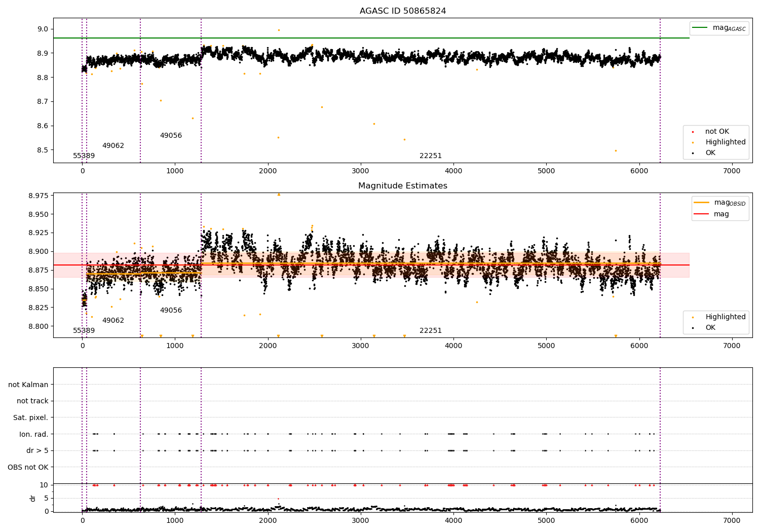Click obsid label 49062 in Magnitude Estimates plot
The height and width of the screenshot is (532, 760).
pos(113,320)
